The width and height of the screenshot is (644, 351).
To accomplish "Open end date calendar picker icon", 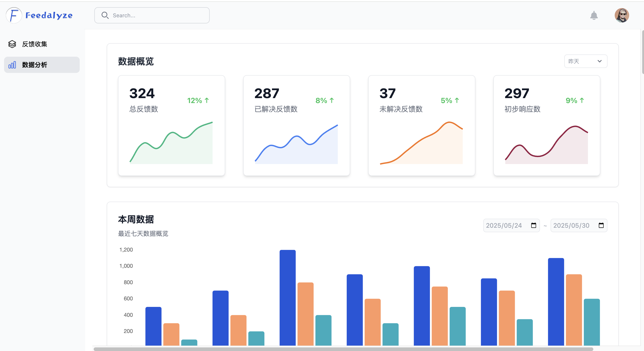I will [601, 225].
